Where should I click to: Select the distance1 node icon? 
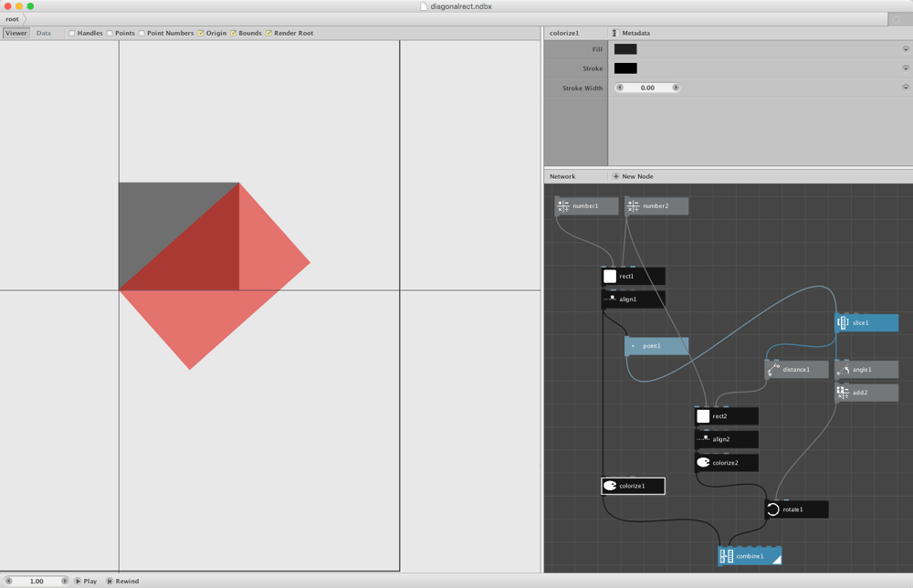(x=773, y=370)
